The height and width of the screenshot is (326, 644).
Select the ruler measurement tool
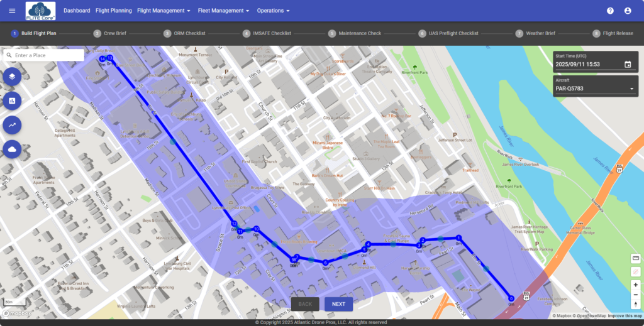point(635,258)
